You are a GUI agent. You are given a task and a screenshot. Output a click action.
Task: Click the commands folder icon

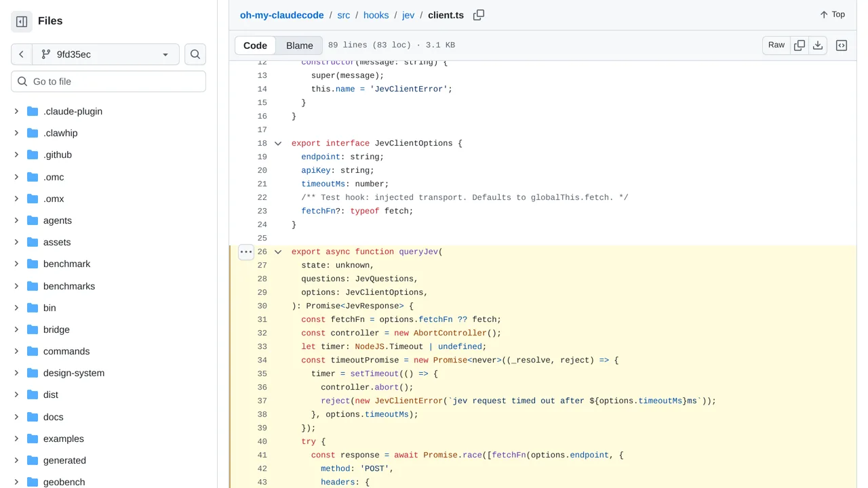click(33, 351)
